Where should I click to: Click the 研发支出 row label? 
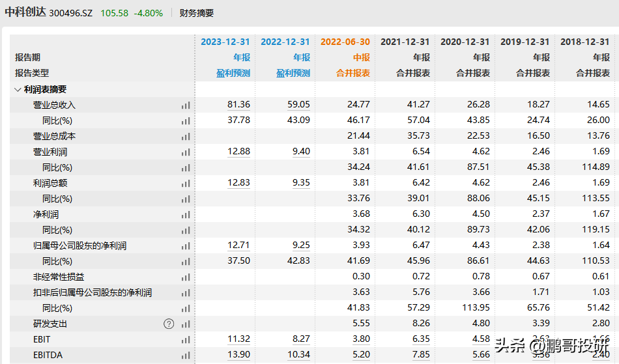coord(50,324)
